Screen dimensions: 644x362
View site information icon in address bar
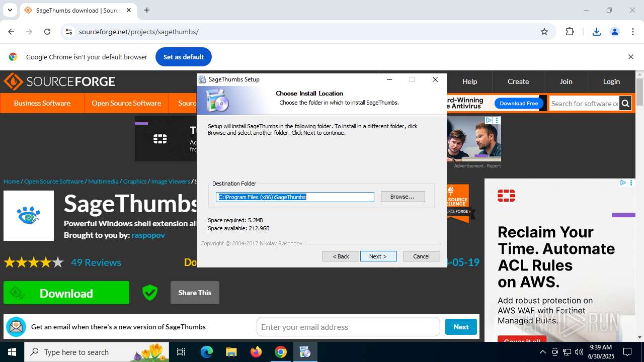point(69,32)
